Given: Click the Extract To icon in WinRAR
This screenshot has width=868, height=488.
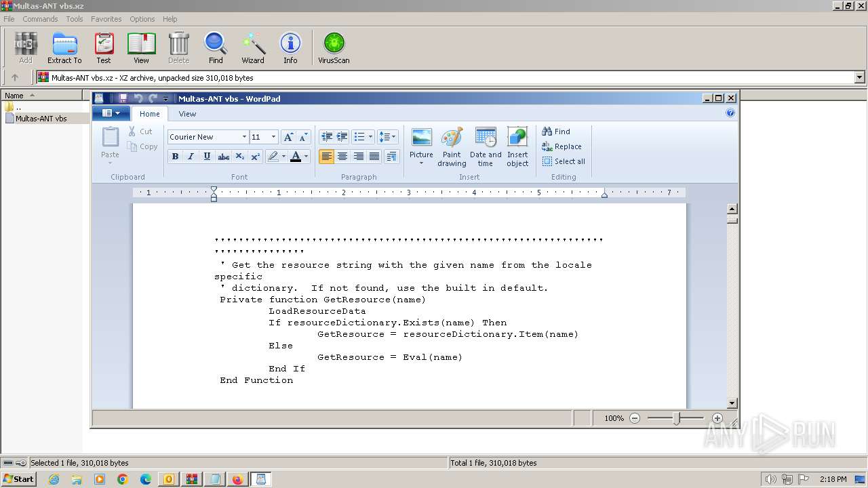Looking at the screenshot, I should [x=64, y=48].
